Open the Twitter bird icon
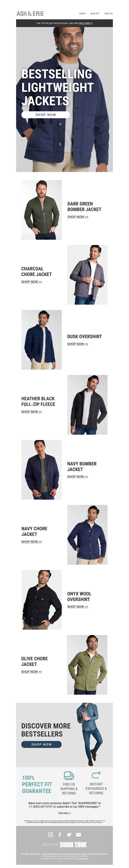This screenshot has width=129, height=868. click(69, 834)
